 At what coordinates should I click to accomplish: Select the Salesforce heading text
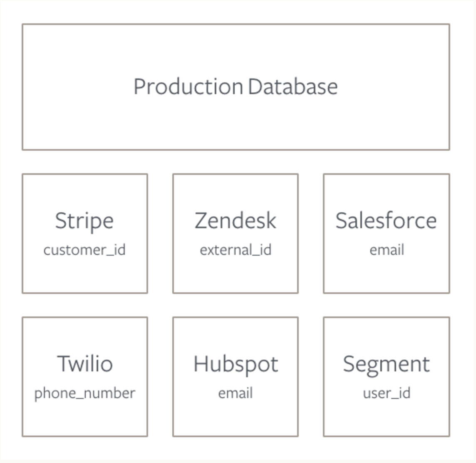(386, 221)
